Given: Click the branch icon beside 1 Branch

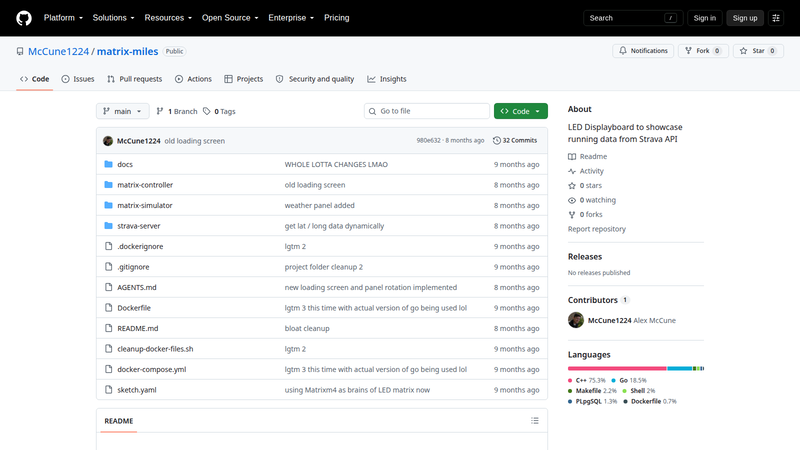Looking at the screenshot, I should 160,111.
